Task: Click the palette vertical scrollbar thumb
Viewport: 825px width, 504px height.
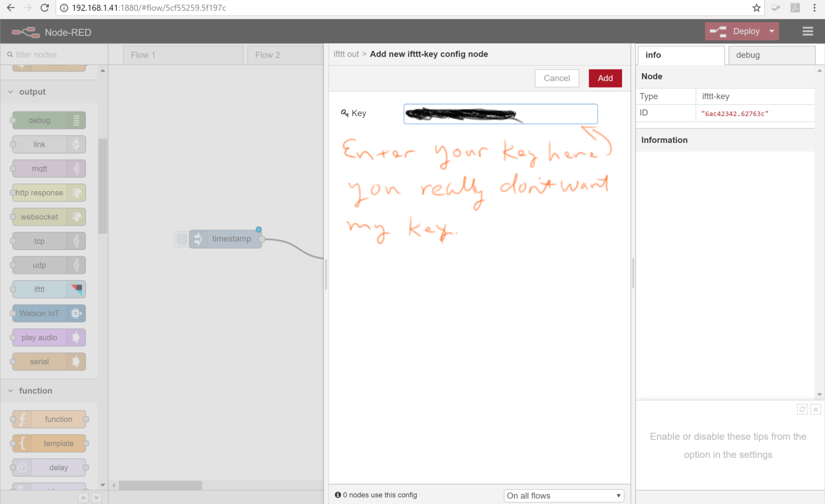Action: coord(103,186)
